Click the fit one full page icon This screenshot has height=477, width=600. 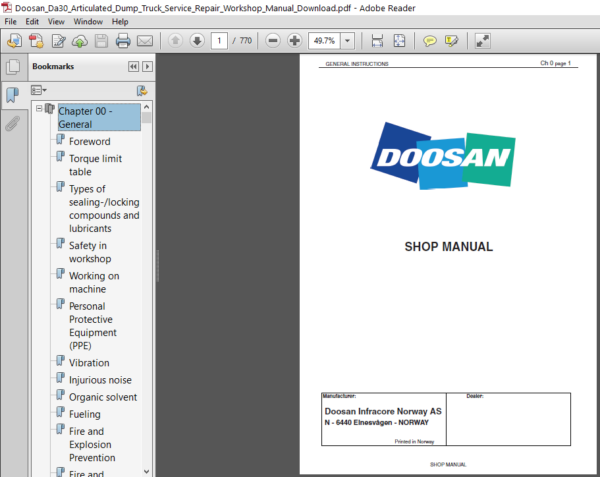pyautogui.click(x=399, y=41)
